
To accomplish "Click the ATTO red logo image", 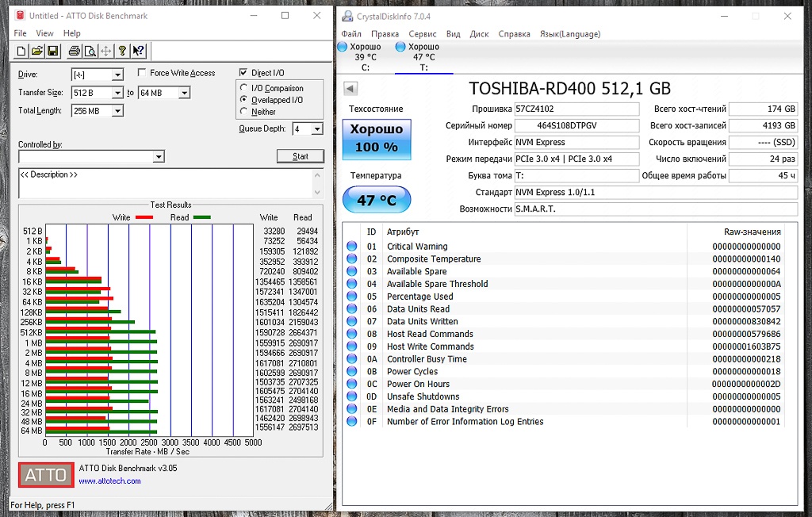I will click(x=46, y=475).
